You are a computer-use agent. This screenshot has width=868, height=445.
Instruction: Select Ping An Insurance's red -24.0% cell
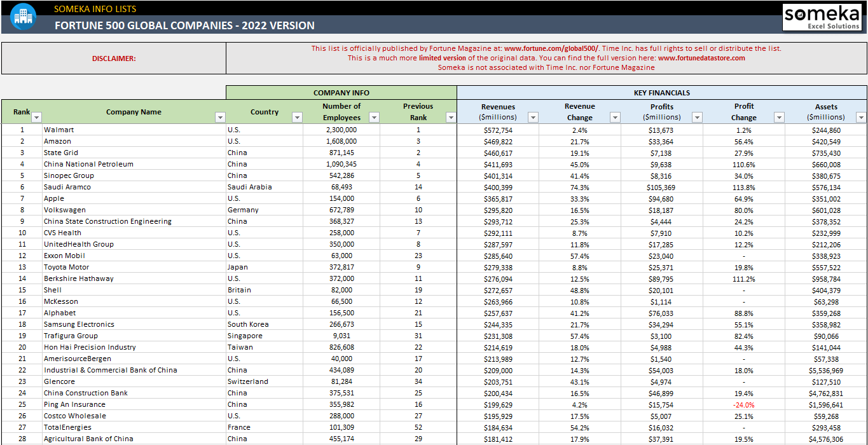click(743, 404)
